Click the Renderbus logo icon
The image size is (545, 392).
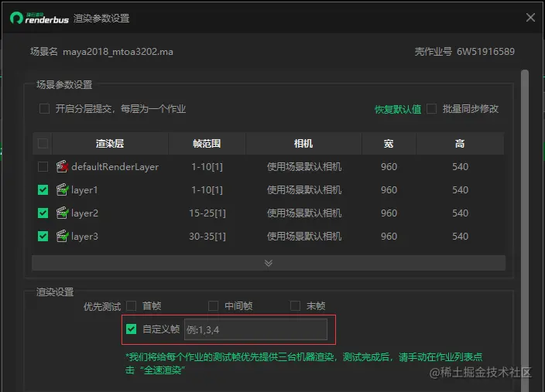coord(16,18)
